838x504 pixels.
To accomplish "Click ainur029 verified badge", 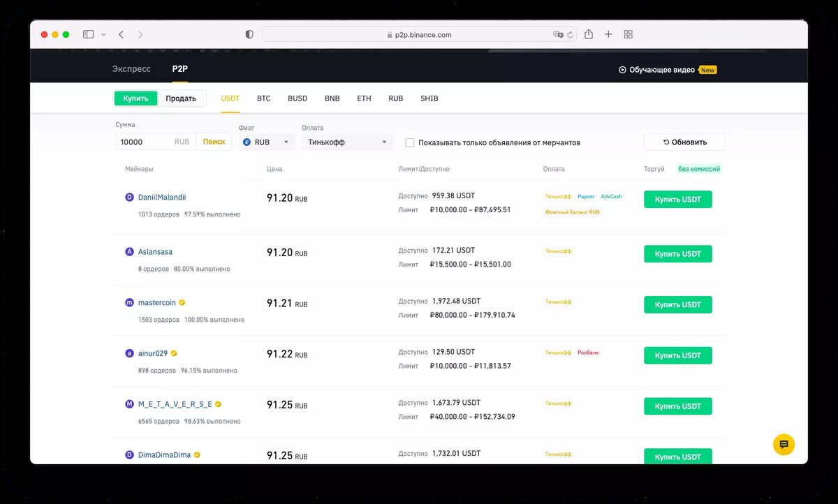I will (x=174, y=354).
